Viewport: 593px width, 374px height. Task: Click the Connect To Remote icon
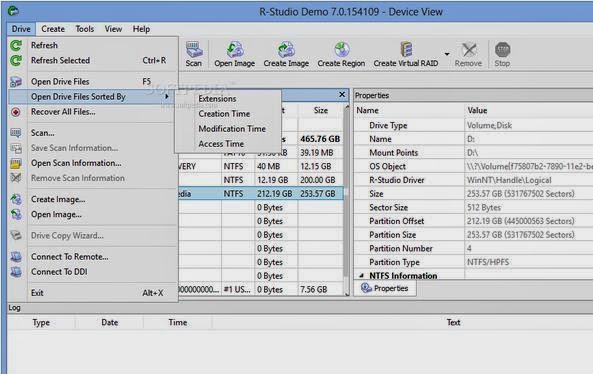click(x=16, y=256)
